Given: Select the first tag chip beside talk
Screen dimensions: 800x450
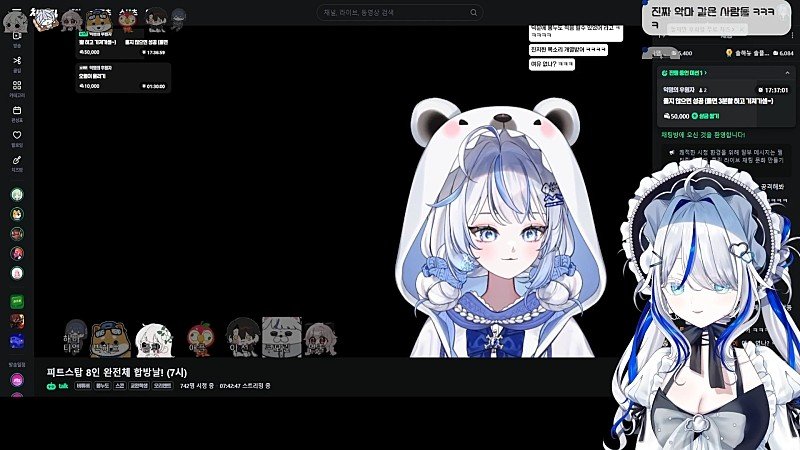Looking at the screenshot, I should 83,386.
